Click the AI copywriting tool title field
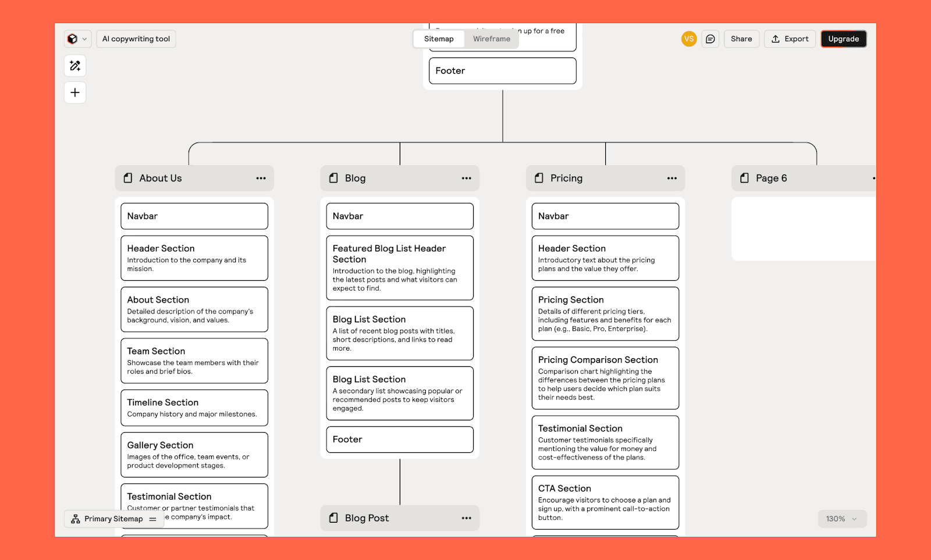931x560 pixels. coord(136,38)
